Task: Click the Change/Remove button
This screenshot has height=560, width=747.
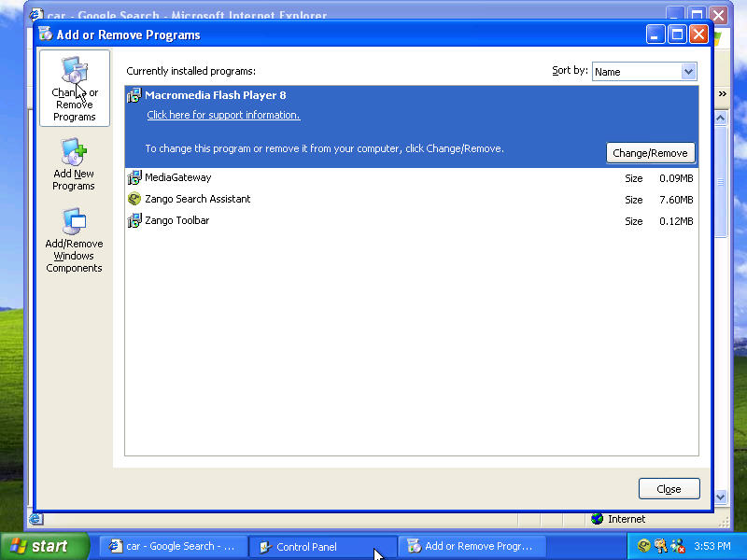Action: coord(650,153)
